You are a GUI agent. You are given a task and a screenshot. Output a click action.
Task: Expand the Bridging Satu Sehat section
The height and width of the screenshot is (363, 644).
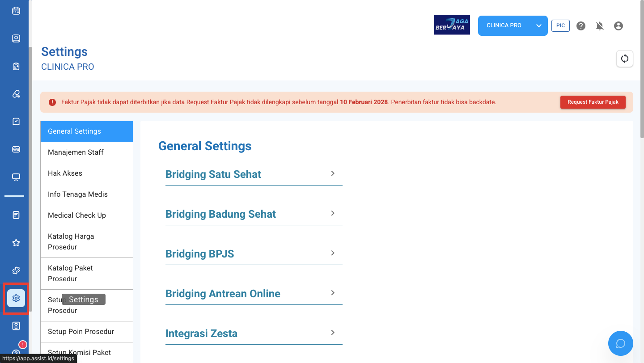pos(254,174)
